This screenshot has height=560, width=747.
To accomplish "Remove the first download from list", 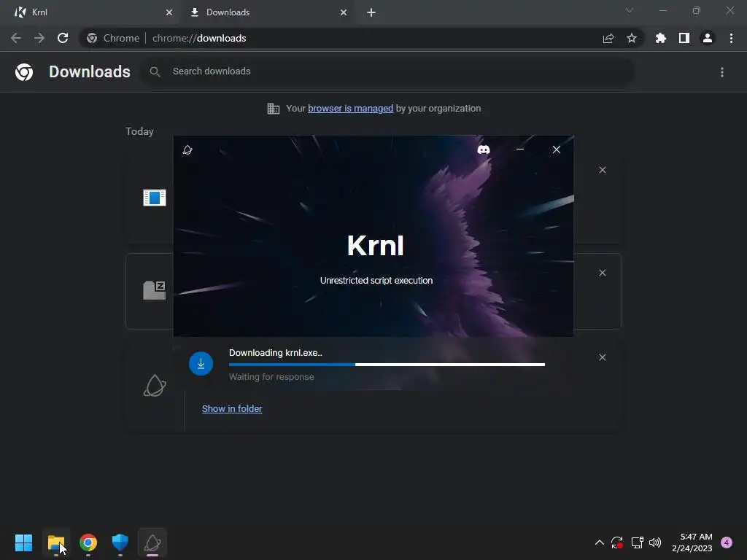I will point(603,170).
